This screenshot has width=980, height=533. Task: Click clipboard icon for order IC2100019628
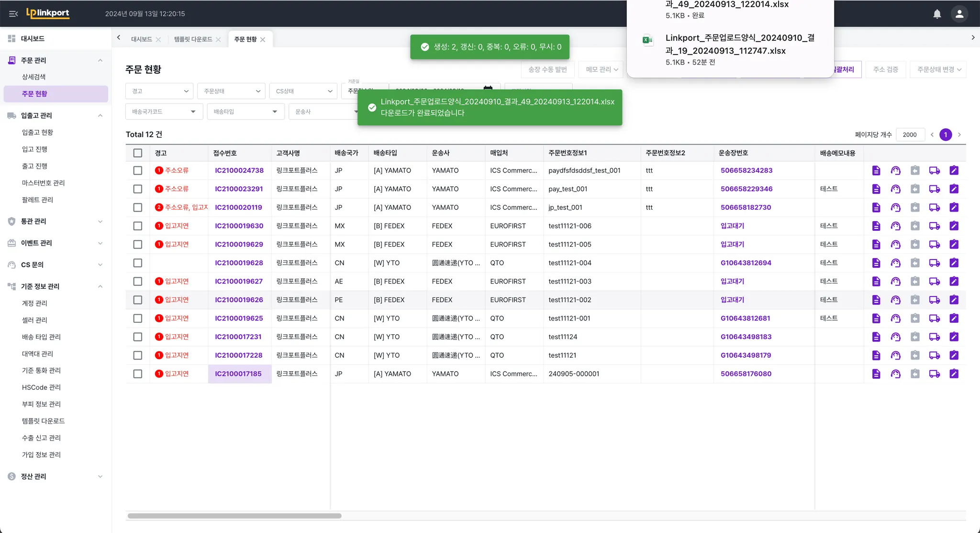(914, 263)
